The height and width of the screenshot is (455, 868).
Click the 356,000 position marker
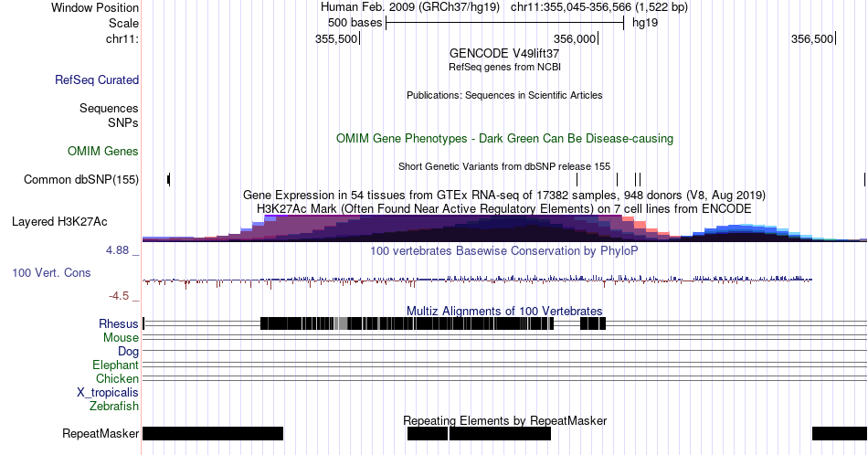pos(575,38)
